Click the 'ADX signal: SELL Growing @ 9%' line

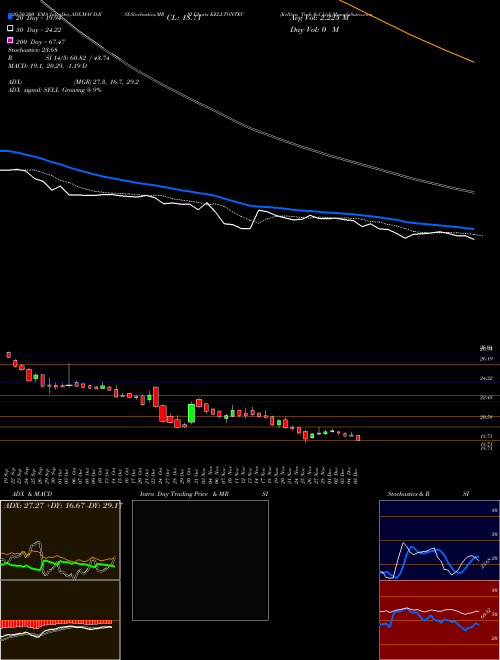55,90
